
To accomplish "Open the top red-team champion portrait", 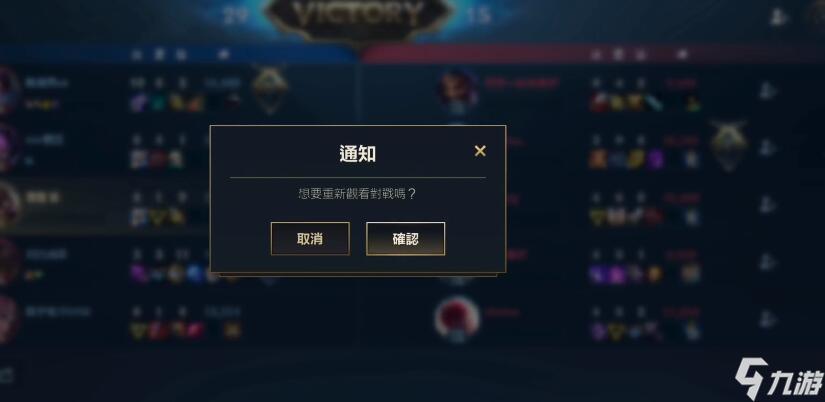I will pos(458,89).
